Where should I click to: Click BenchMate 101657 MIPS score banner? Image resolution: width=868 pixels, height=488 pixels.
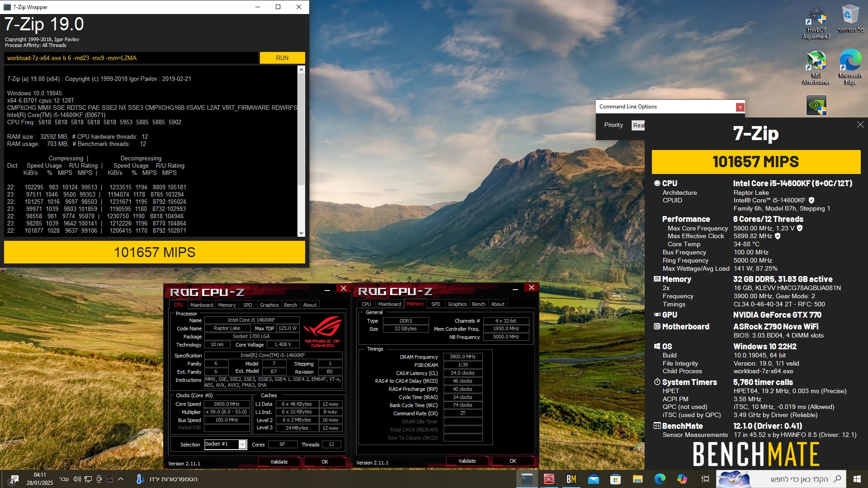(x=756, y=162)
